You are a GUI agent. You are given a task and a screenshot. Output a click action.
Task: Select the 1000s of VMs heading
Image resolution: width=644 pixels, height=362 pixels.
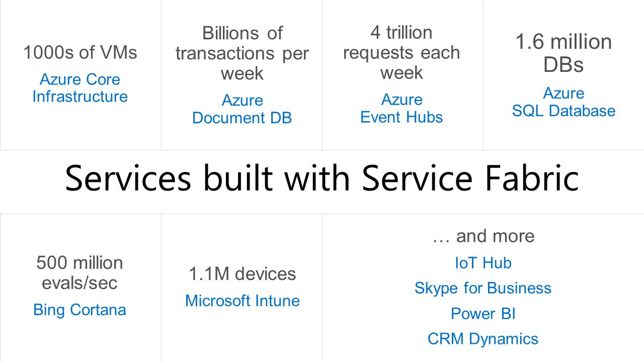80,52
